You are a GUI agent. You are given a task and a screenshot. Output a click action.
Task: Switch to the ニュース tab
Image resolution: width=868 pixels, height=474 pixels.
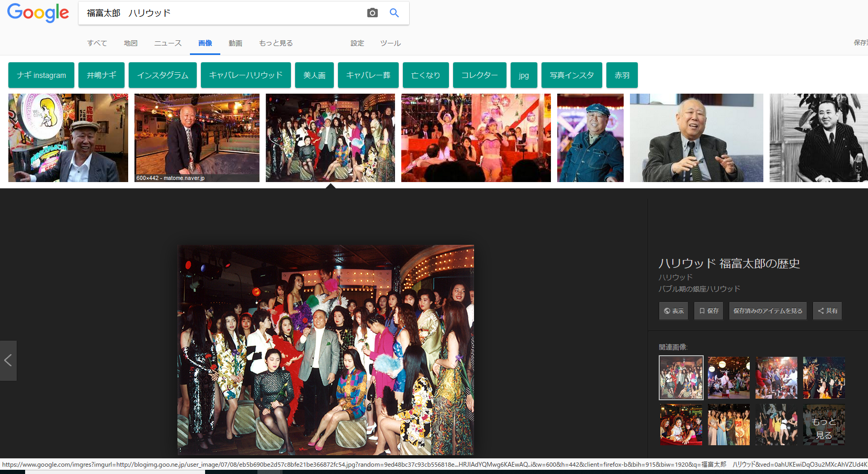tap(167, 43)
